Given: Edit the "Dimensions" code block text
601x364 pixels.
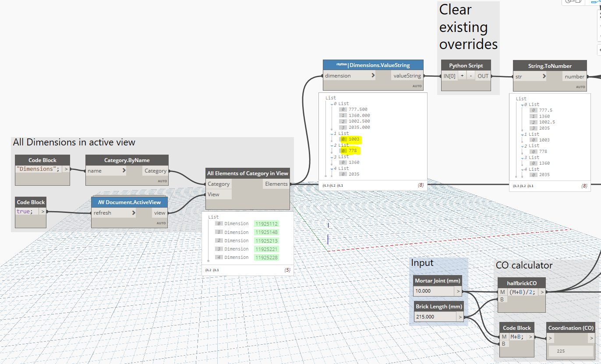Looking at the screenshot, I should click(39, 169).
